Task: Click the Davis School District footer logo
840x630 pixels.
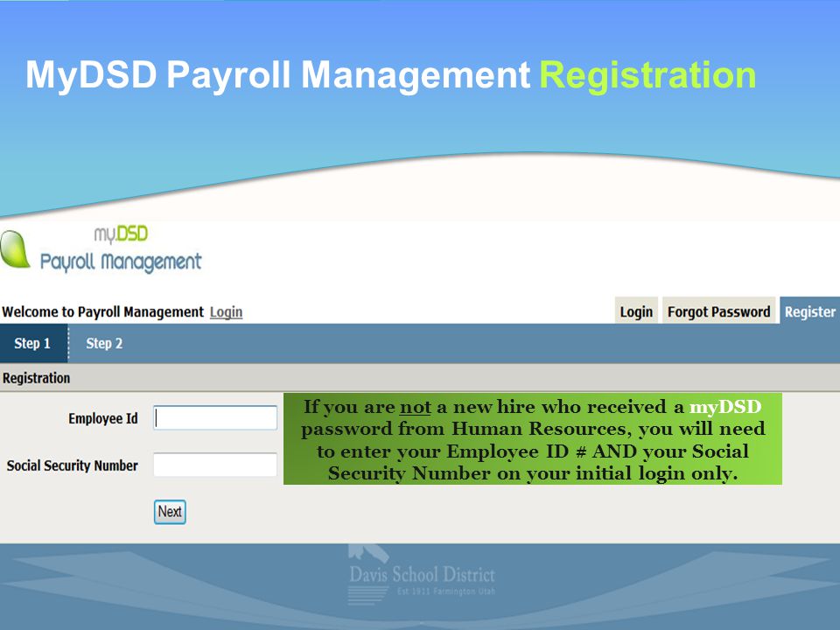Action: tap(422, 575)
